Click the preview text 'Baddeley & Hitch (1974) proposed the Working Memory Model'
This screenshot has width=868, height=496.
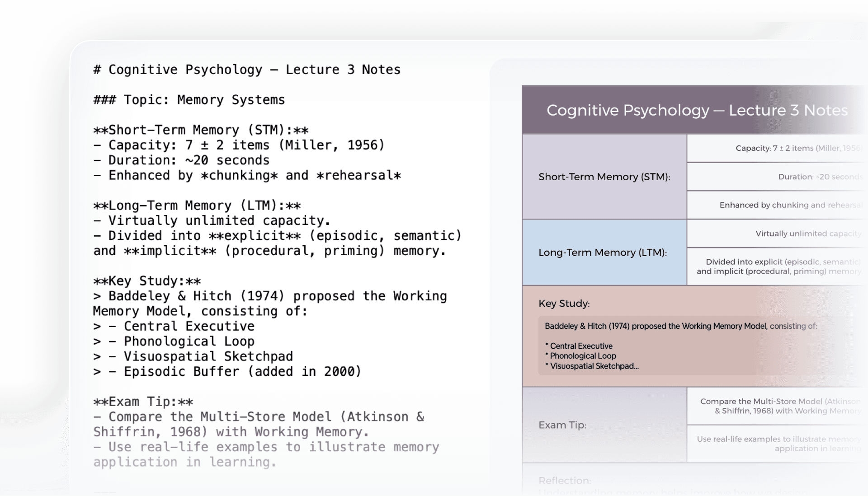tap(656, 326)
